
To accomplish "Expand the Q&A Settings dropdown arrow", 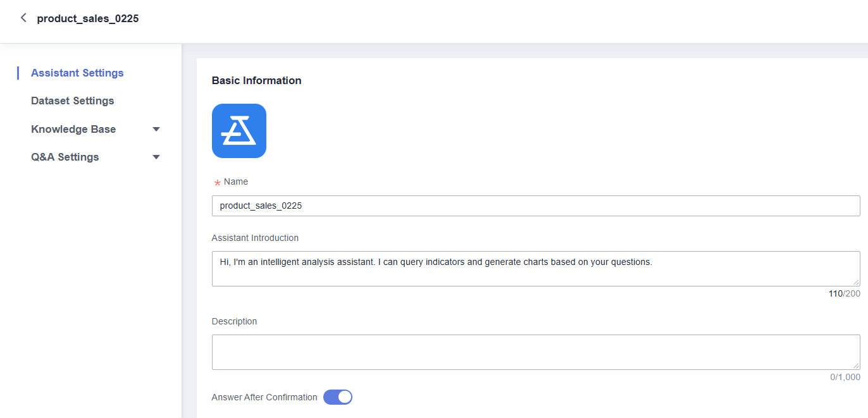I will click(x=156, y=157).
